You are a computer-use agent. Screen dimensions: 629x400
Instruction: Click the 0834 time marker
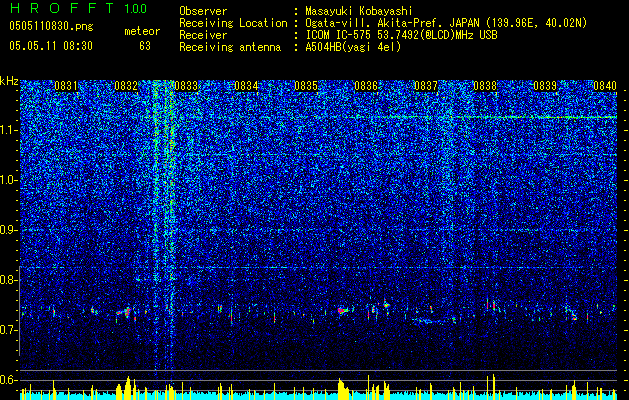tap(246, 86)
